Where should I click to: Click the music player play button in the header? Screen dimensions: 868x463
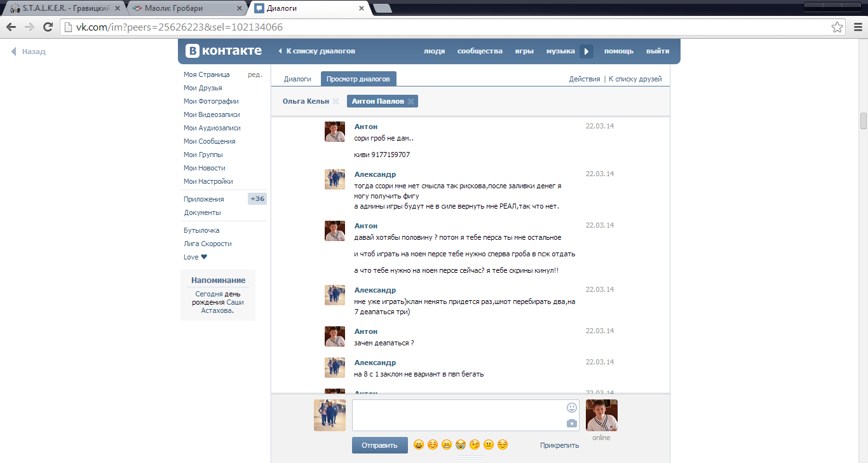click(x=587, y=51)
